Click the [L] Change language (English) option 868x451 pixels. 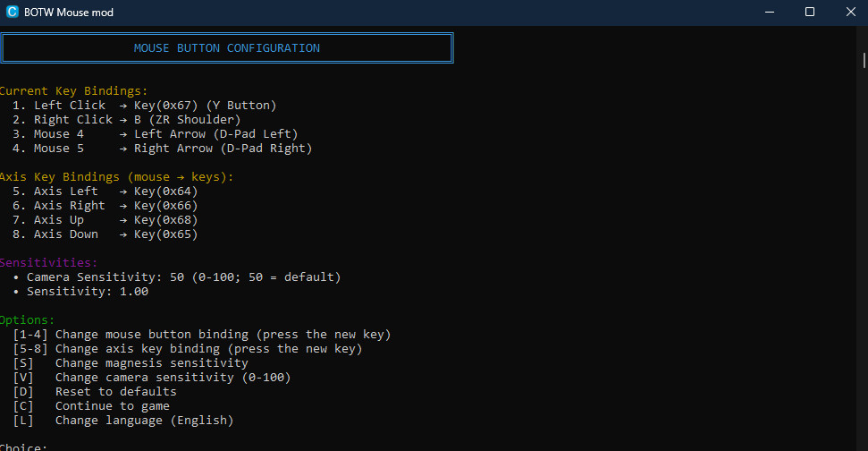tap(123, 421)
